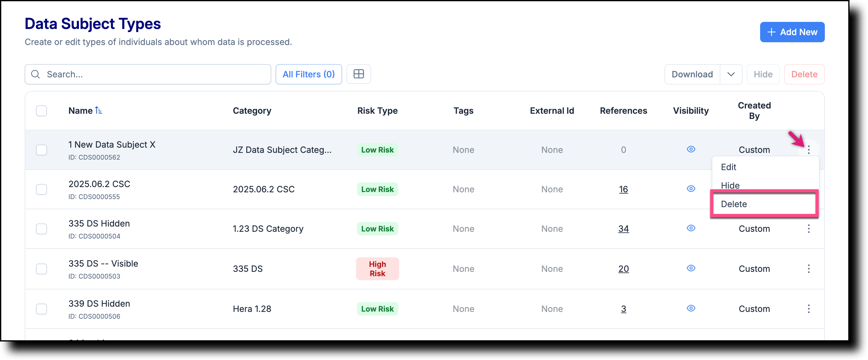Toggle the select-all checkbox in header
This screenshot has height=360, width=868.
point(41,111)
